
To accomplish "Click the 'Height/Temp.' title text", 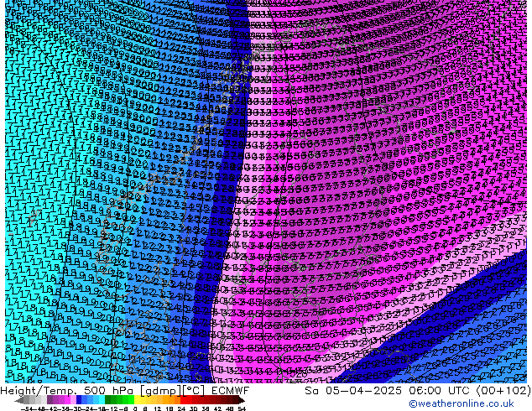I will click(38, 391).
